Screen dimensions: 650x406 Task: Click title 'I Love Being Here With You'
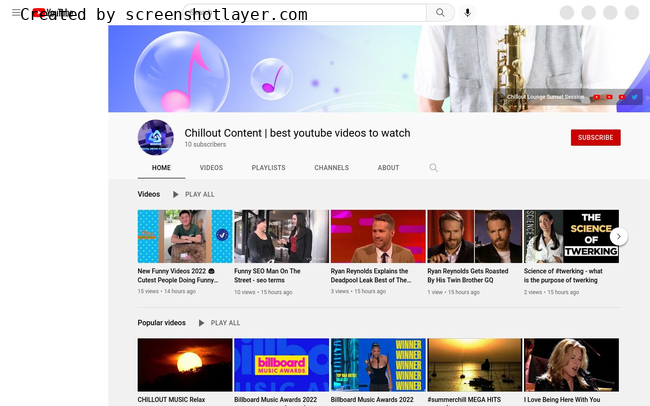[x=562, y=400]
